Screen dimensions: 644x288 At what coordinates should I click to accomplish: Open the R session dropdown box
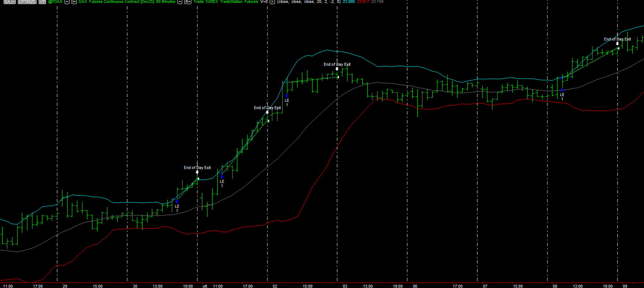188,2
